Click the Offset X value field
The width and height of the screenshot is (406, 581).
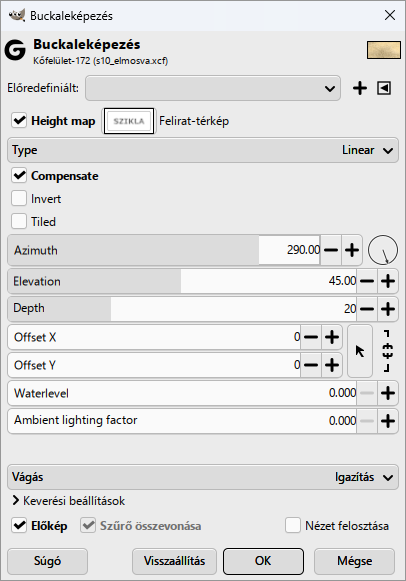[154, 337]
